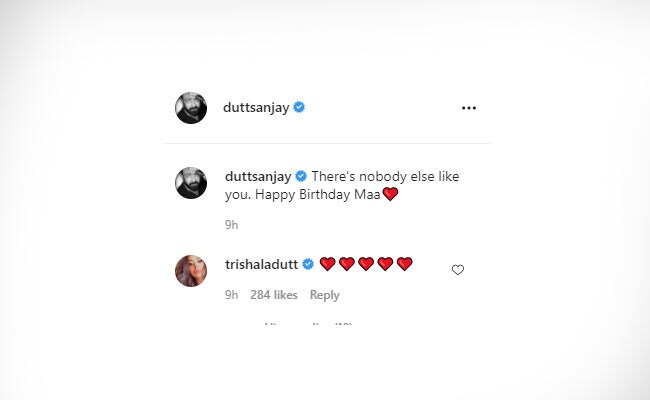650x400 pixels.
Task: Click the verified badge beside header duttsanjay
Action: [x=299, y=108]
